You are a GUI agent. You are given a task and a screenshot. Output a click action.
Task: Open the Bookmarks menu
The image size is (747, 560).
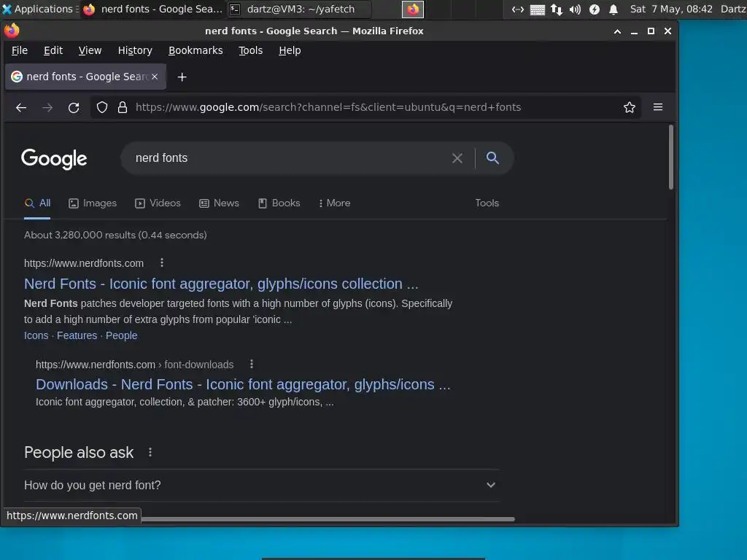196,50
